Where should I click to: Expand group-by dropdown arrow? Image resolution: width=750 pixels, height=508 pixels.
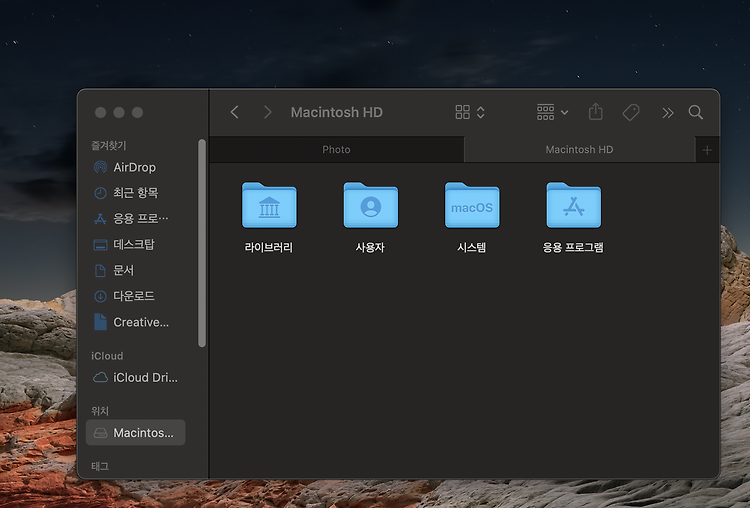tap(564, 113)
